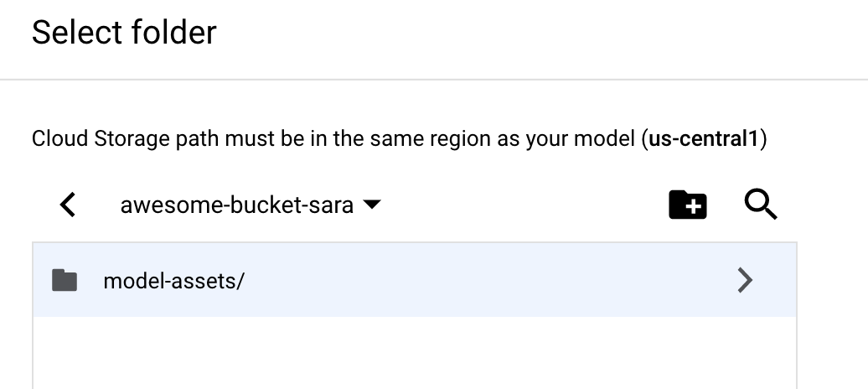Switch buckets using the down triangle

[x=373, y=205]
